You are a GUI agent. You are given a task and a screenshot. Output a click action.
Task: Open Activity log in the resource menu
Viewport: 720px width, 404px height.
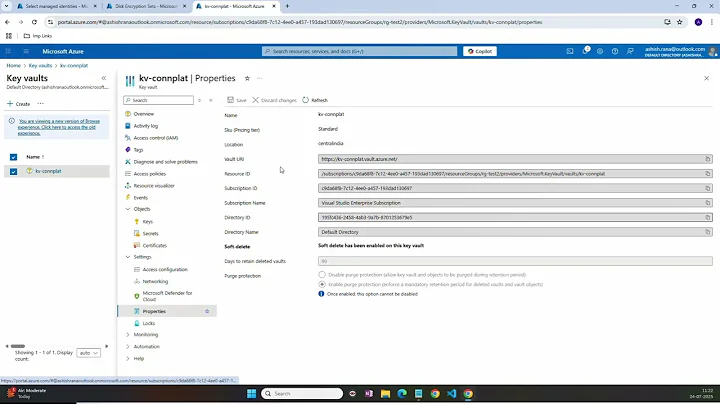pos(146,126)
